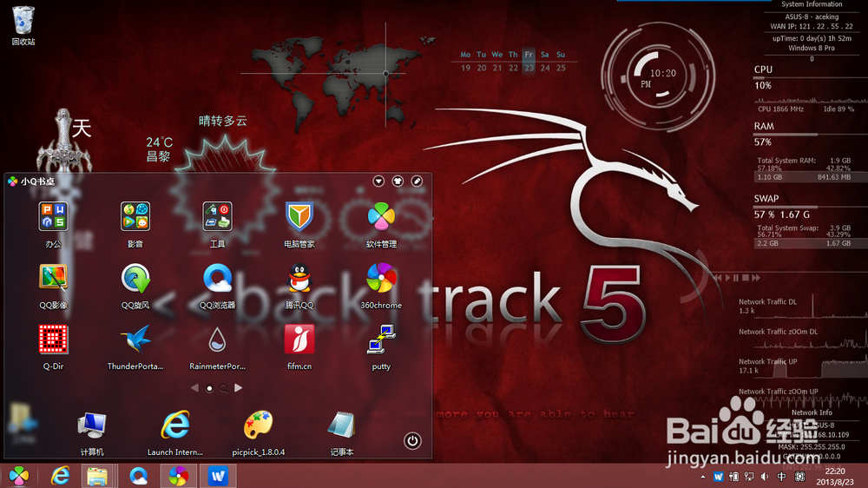Open 记事本 notepad icon
Viewport: 868px width, 488px height.
click(x=341, y=425)
